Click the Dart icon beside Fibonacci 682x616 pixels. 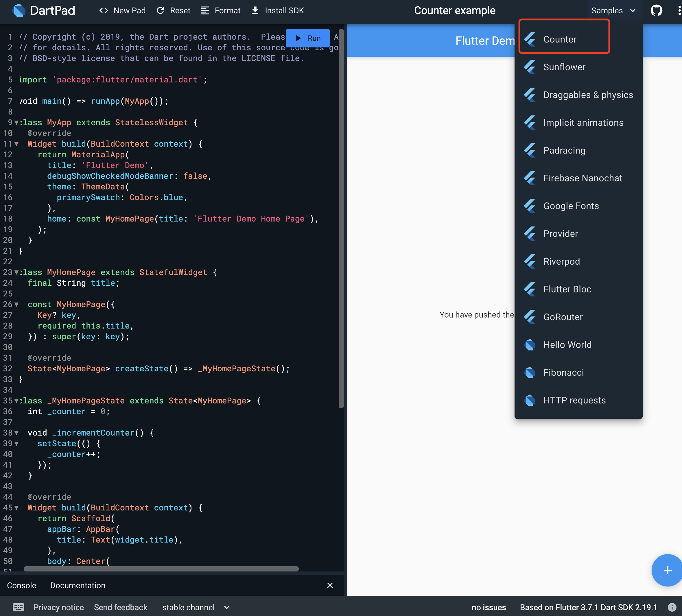tap(530, 372)
